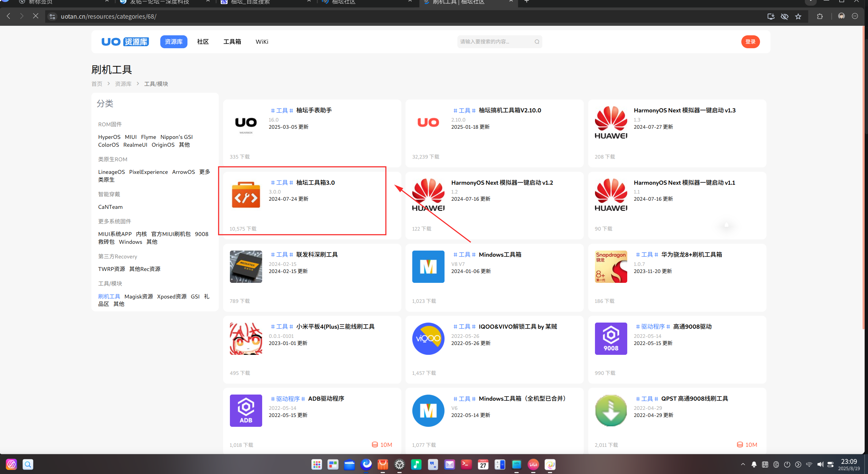Image resolution: width=868 pixels, height=474 pixels.
Task: Open the 工具箱 nav item
Action: (232, 42)
